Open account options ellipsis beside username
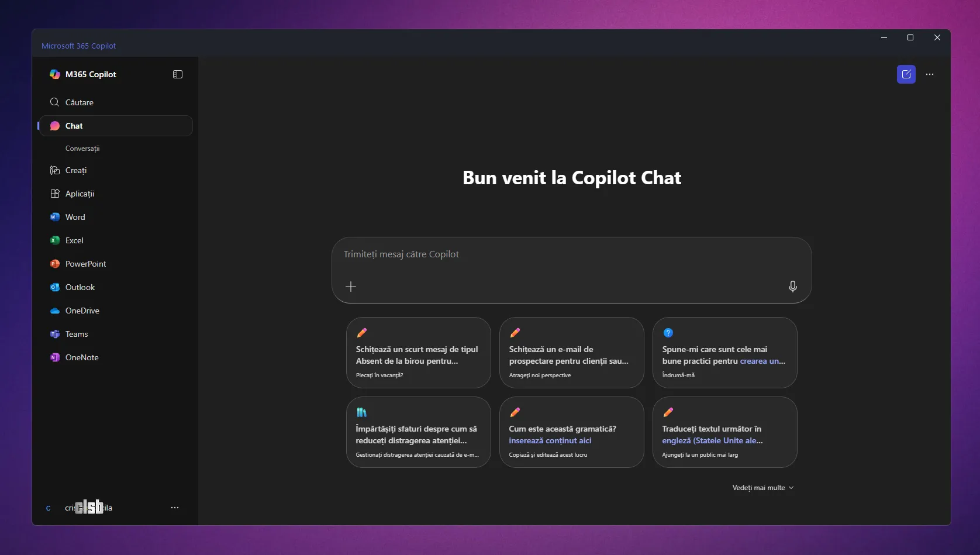Viewport: 980px width, 555px height. (x=175, y=508)
